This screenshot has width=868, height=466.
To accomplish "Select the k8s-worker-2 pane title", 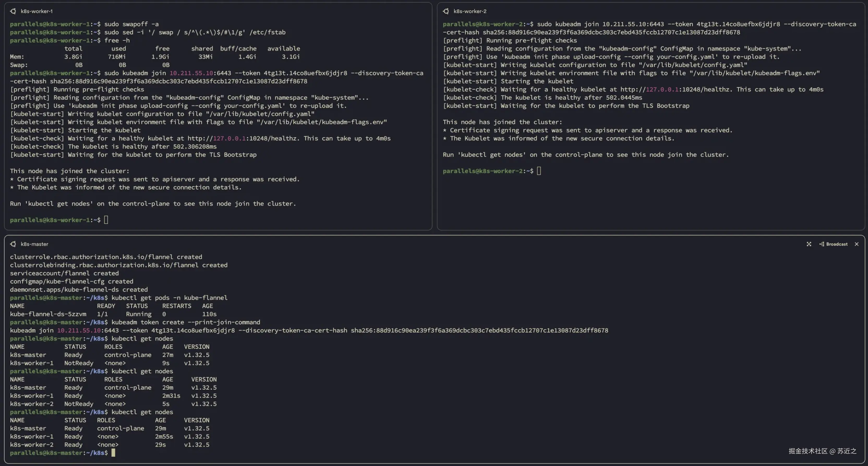I will pos(470,11).
